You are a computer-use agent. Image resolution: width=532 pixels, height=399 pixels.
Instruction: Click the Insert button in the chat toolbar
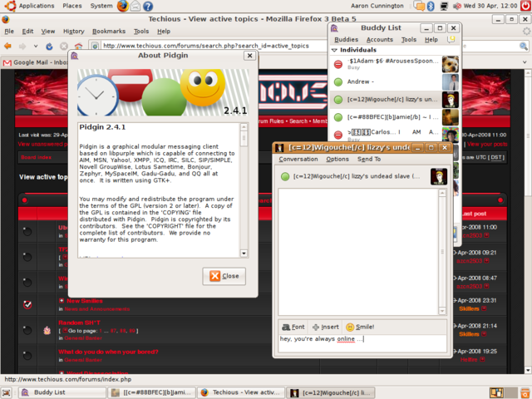coord(325,327)
